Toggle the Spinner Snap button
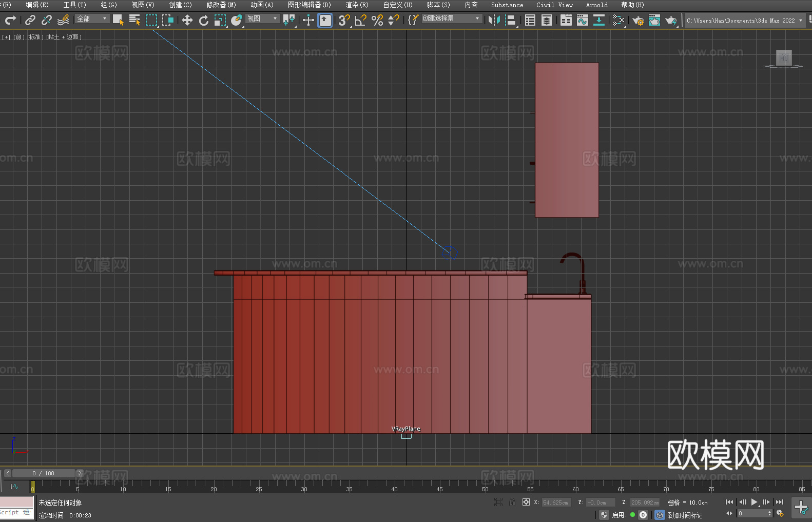This screenshot has height=522, width=812. pos(394,20)
